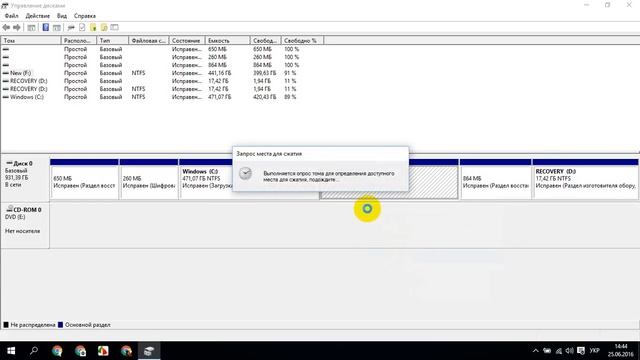Open taskbar search magnifier
The image size is (640, 360).
point(34,351)
